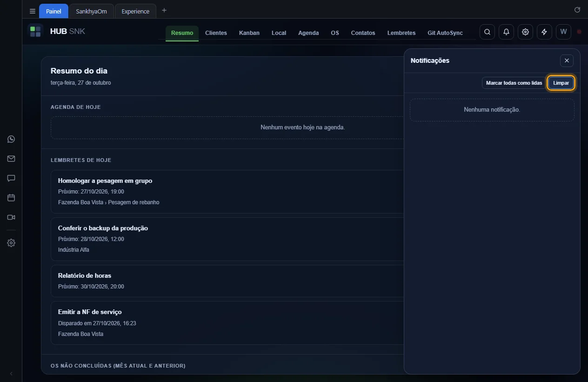Open the hamburger menu beside the Painel tab

click(x=33, y=11)
